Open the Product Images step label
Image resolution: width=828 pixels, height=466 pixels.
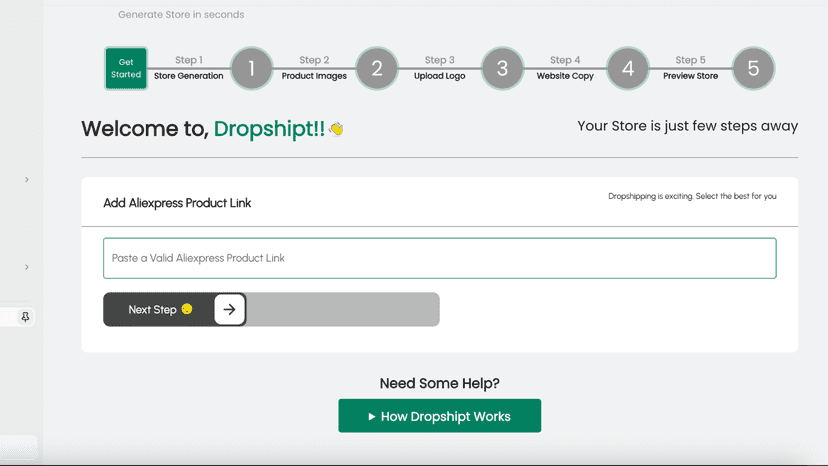(x=314, y=76)
